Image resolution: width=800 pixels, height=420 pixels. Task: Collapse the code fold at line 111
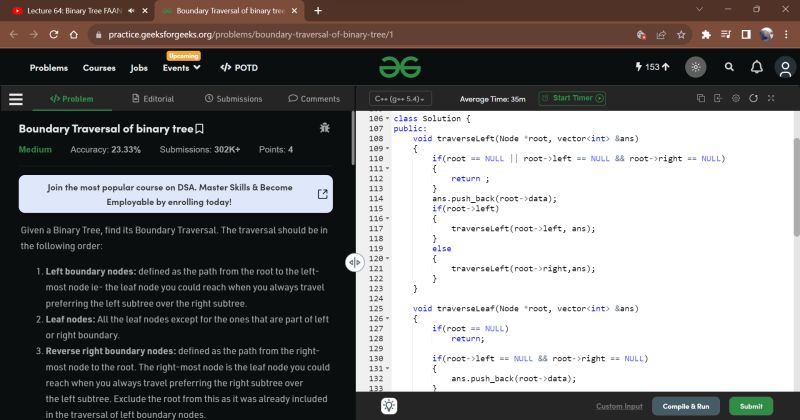click(x=388, y=168)
